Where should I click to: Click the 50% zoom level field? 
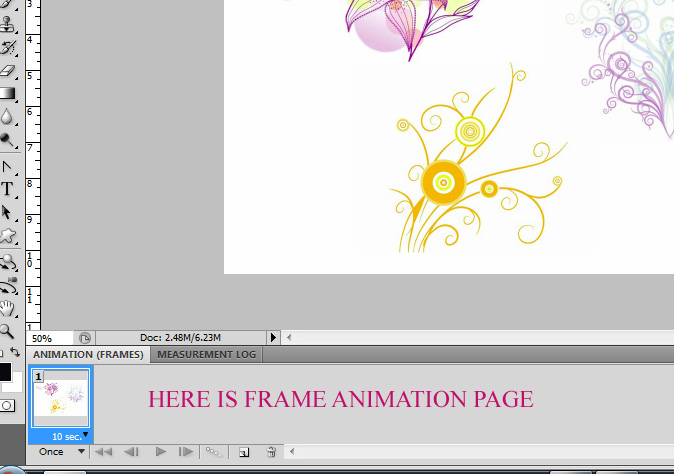tap(49, 338)
